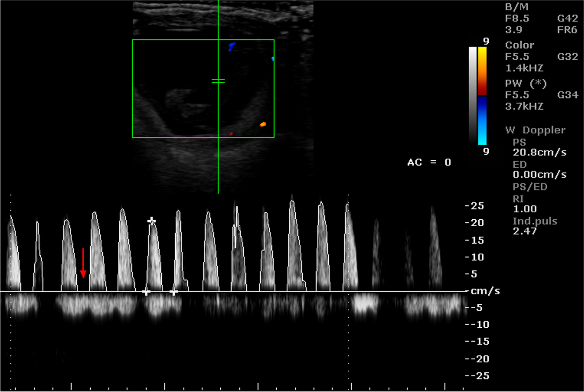Click the 0.00cm/s end diastolic value
This screenshot has width=584, height=392.
tap(539, 175)
